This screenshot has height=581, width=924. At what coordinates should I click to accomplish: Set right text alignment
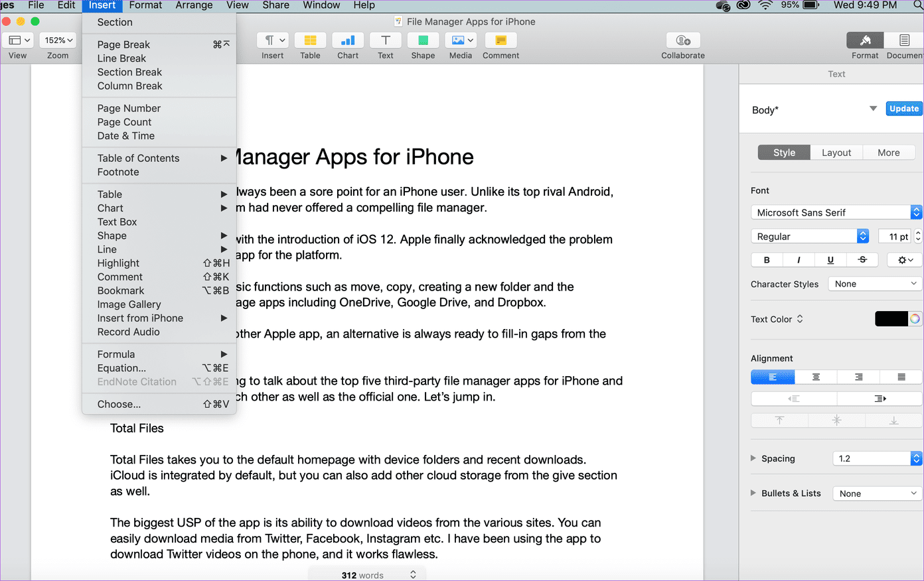[858, 377]
